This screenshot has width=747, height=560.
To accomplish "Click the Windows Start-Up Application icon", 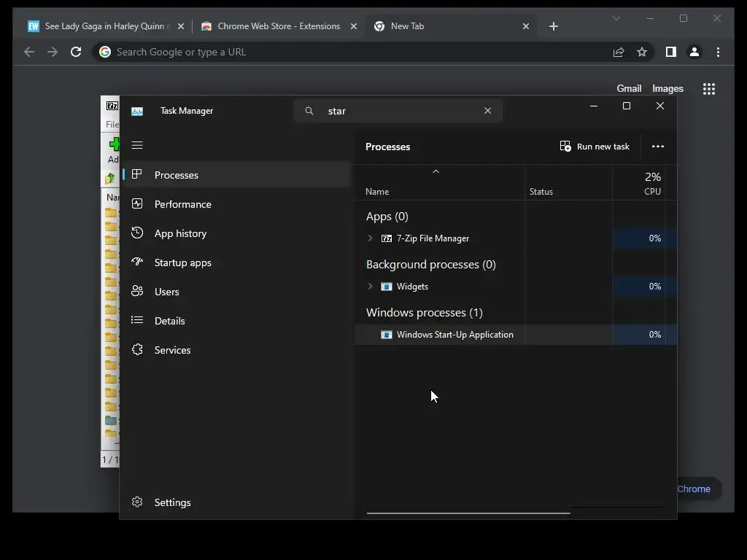I will (387, 335).
